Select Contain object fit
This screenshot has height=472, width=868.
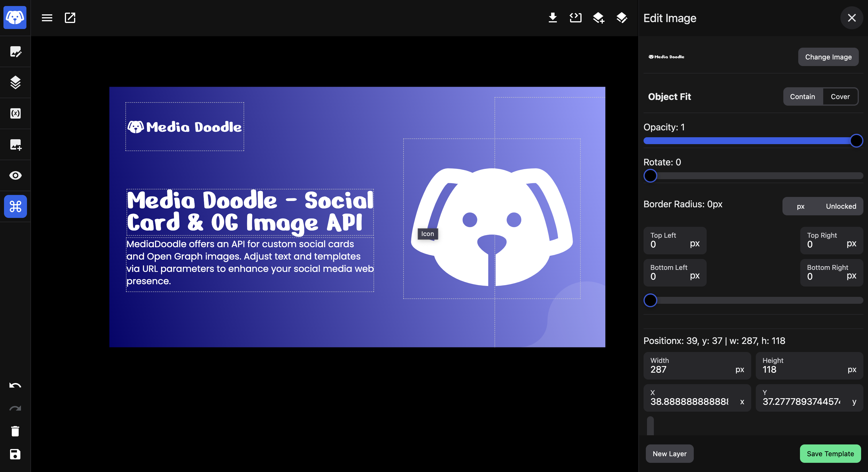click(x=802, y=97)
